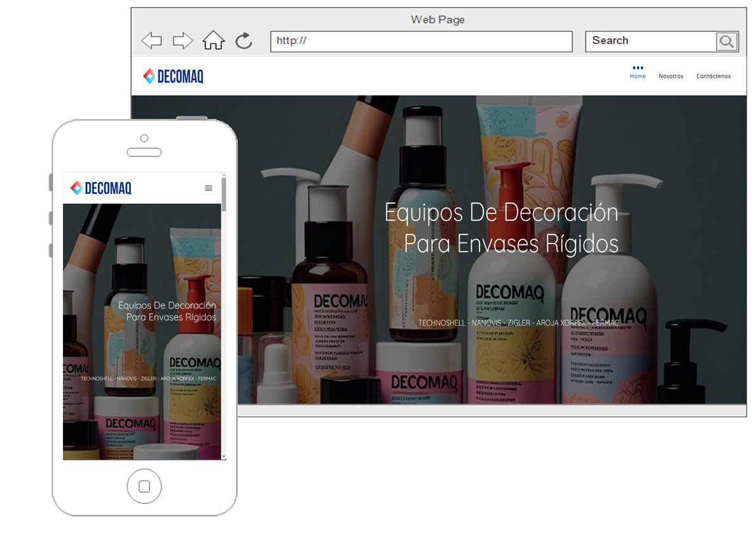Image resolution: width=756 pixels, height=535 pixels.
Task: Click the three dots above Home
Action: [638, 68]
